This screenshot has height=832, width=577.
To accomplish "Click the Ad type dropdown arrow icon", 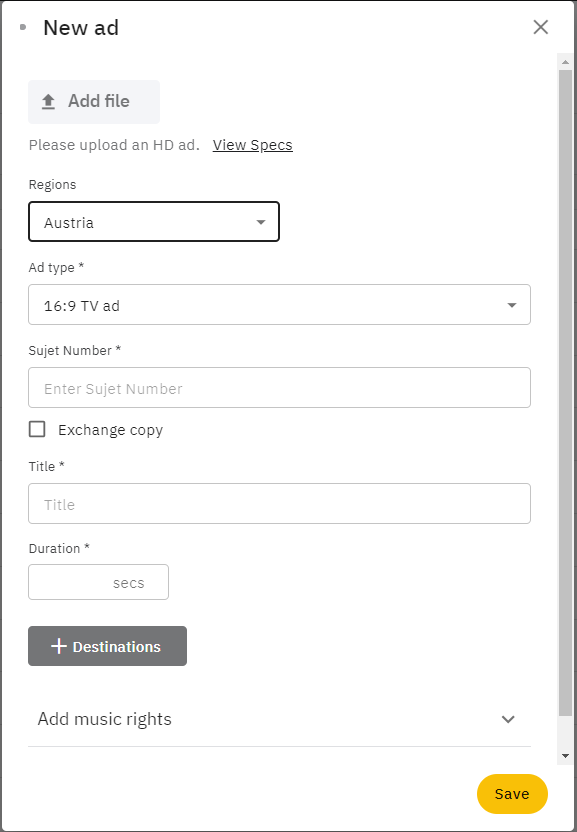I will (512, 305).
